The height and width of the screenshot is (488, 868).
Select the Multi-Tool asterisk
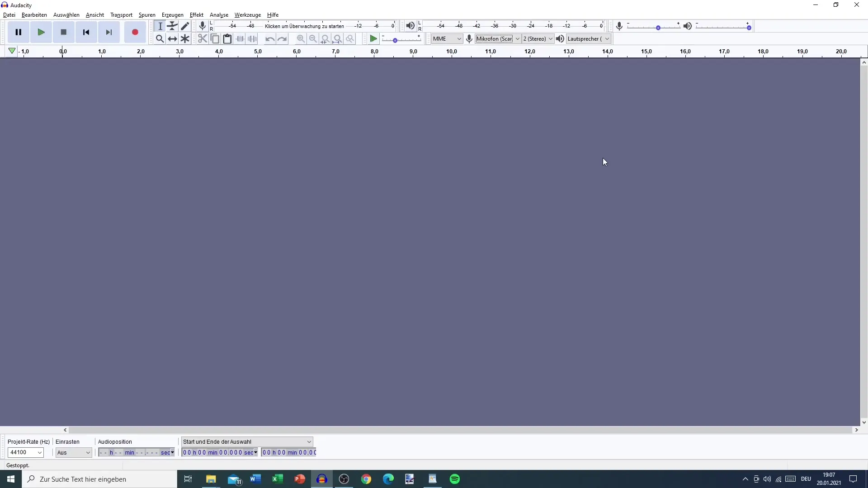[x=185, y=39]
